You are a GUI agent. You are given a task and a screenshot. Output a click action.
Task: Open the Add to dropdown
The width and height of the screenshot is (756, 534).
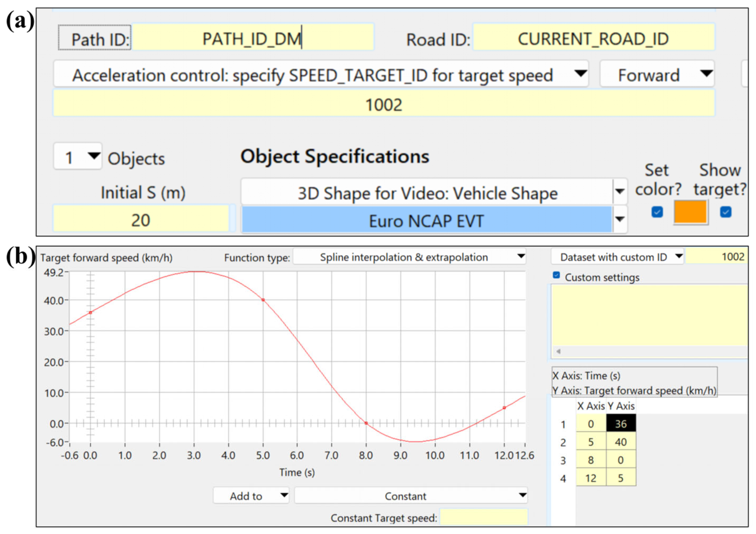pos(251,496)
